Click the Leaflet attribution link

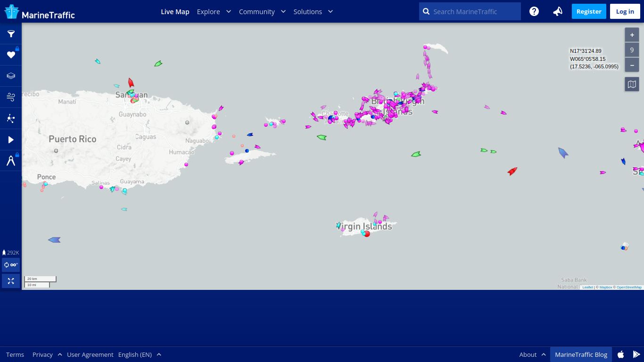tap(587, 287)
